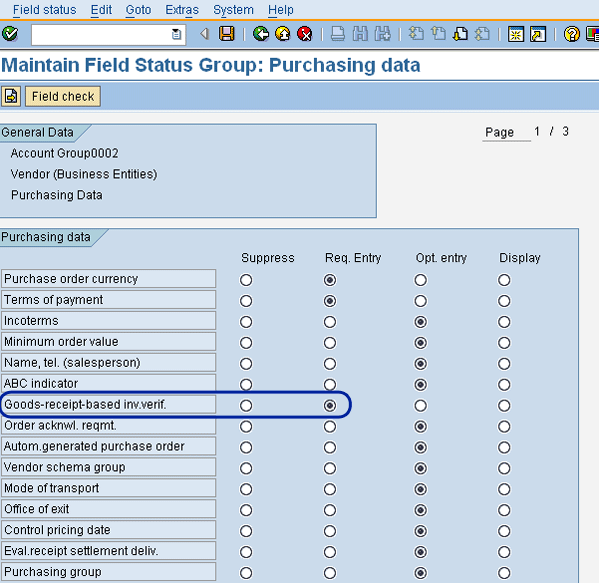The width and height of the screenshot is (600, 583).
Task: Click the green Enter checkmark icon
Action: coord(10,34)
